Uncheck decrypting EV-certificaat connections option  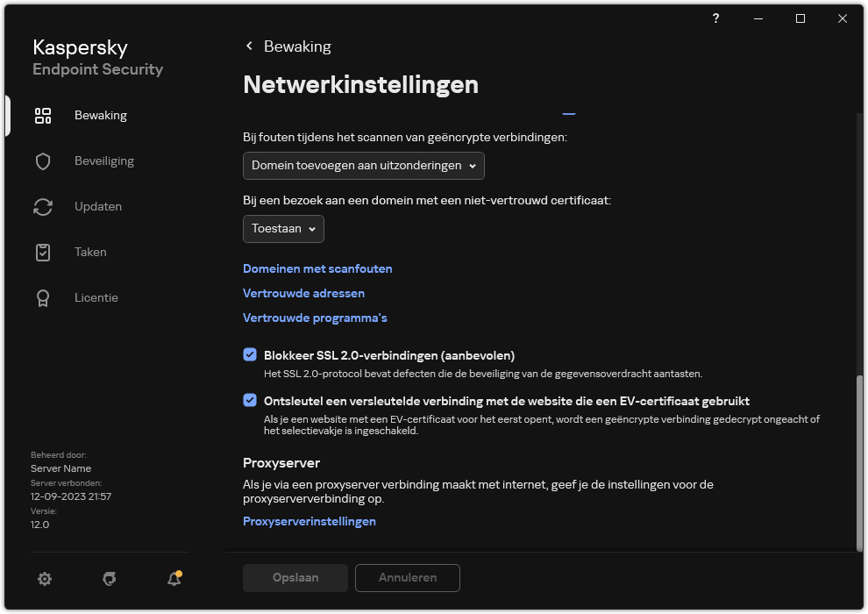[x=250, y=400]
